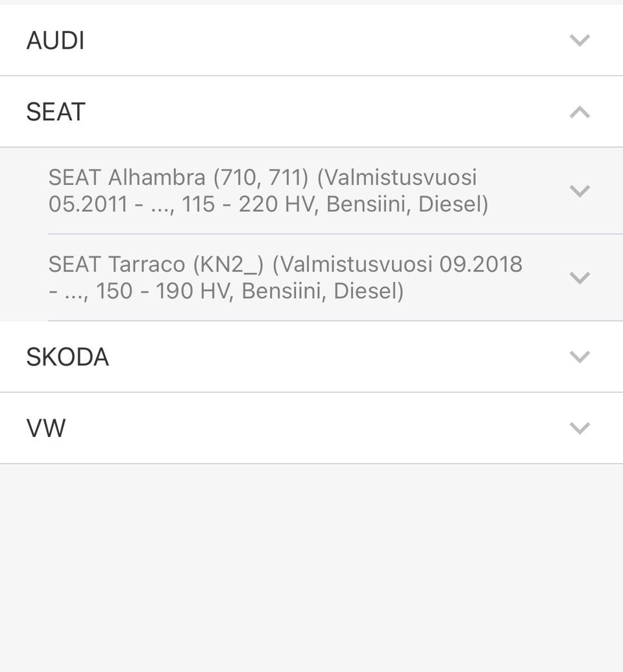Select the SEAT Alhambra model name
Viewport: 623px width, 672px height.
[x=127, y=177]
